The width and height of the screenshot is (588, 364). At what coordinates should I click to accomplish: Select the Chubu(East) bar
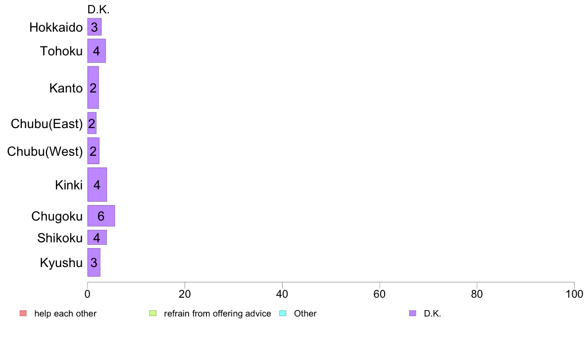[x=92, y=123]
